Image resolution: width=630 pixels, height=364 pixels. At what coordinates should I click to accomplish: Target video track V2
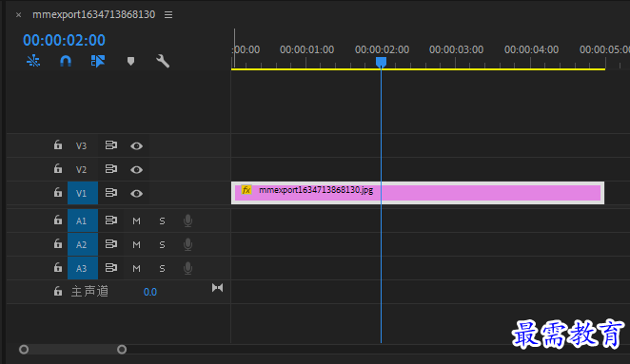tap(81, 169)
